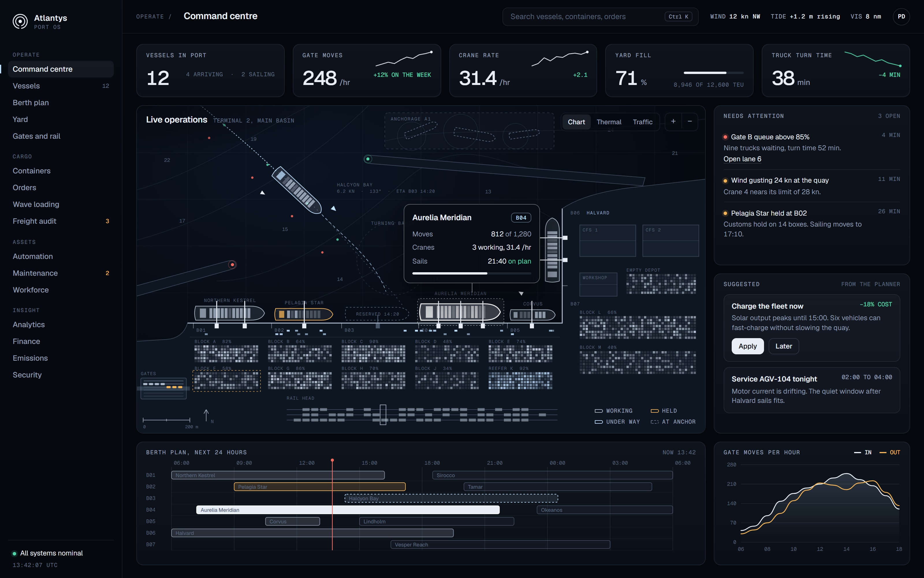
Task: Click the green All systems nominal indicator
Action: point(14,553)
